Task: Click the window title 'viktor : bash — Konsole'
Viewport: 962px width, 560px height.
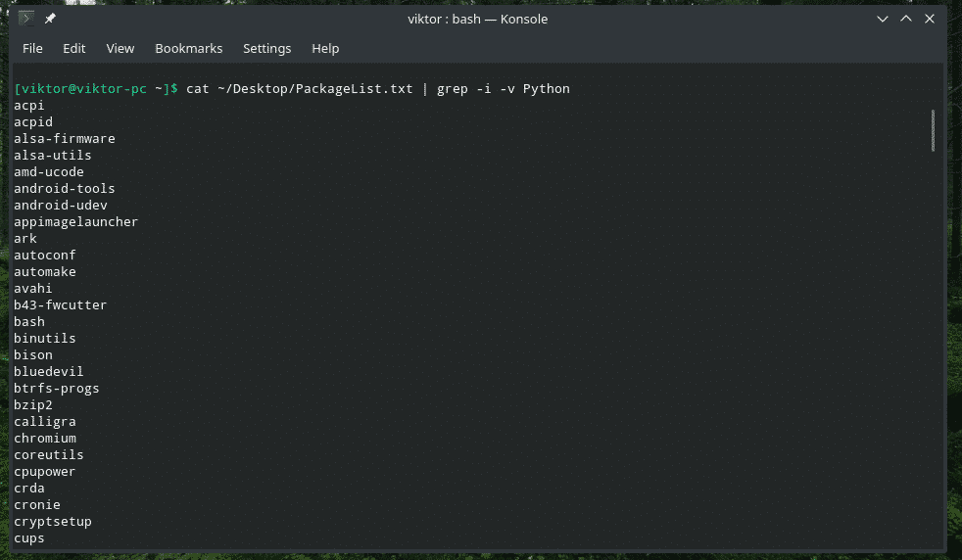Action: coord(477,19)
